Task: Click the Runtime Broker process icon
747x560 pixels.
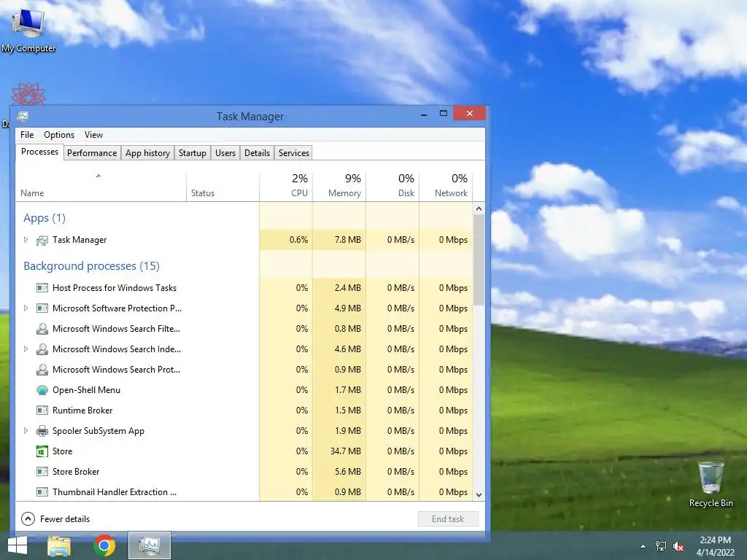Action: point(42,410)
